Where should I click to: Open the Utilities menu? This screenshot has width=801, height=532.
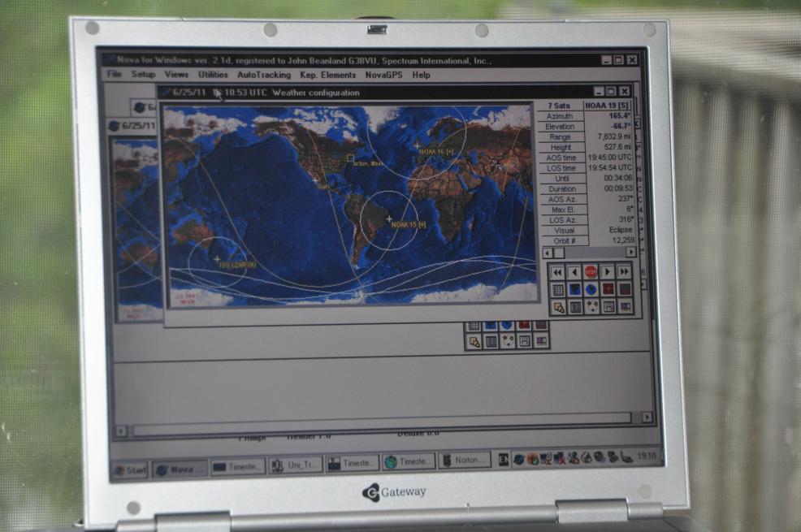click(213, 75)
